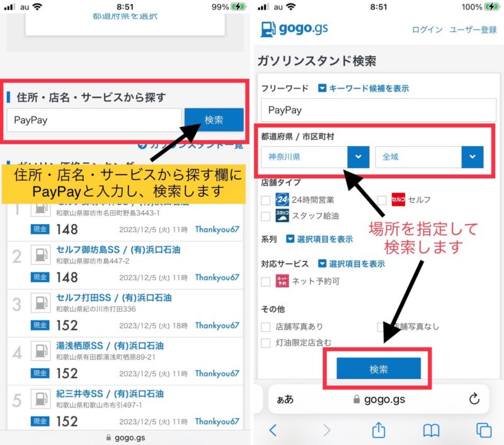Tap the Safari bookmarks icon
The height and width of the screenshot is (445, 504).
pyautogui.click(x=431, y=431)
